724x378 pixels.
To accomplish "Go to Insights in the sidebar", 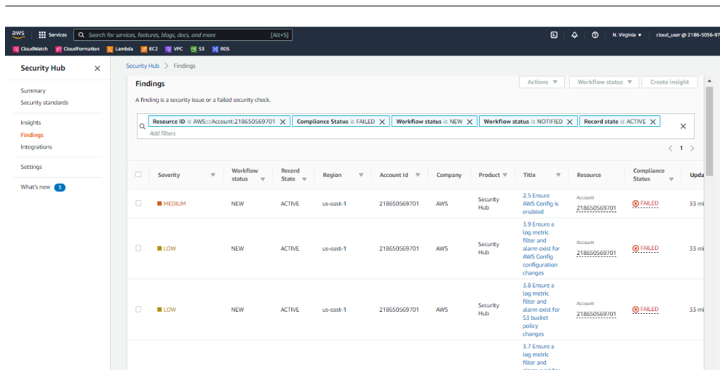I will pyautogui.click(x=31, y=122).
